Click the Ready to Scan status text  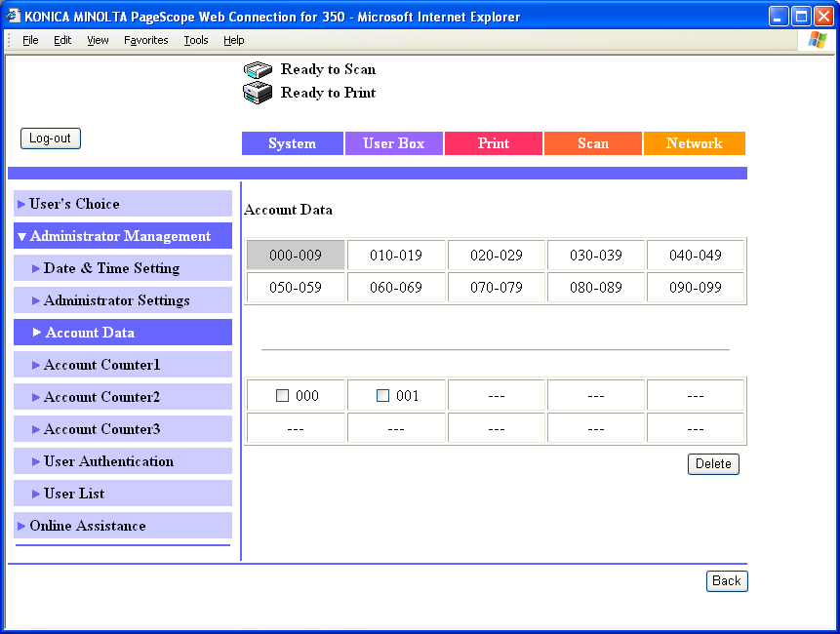coord(328,69)
